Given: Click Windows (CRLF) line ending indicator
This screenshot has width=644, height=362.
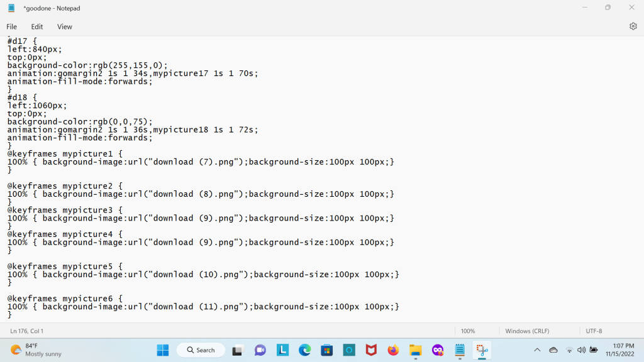Looking at the screenshot, I should [x=527, y=331].
